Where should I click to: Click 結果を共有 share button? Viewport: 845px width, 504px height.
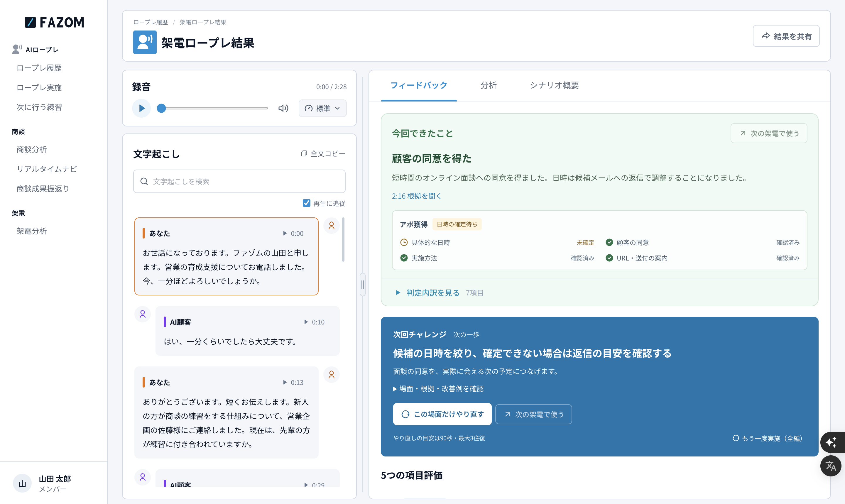click(x=786, y=36)
